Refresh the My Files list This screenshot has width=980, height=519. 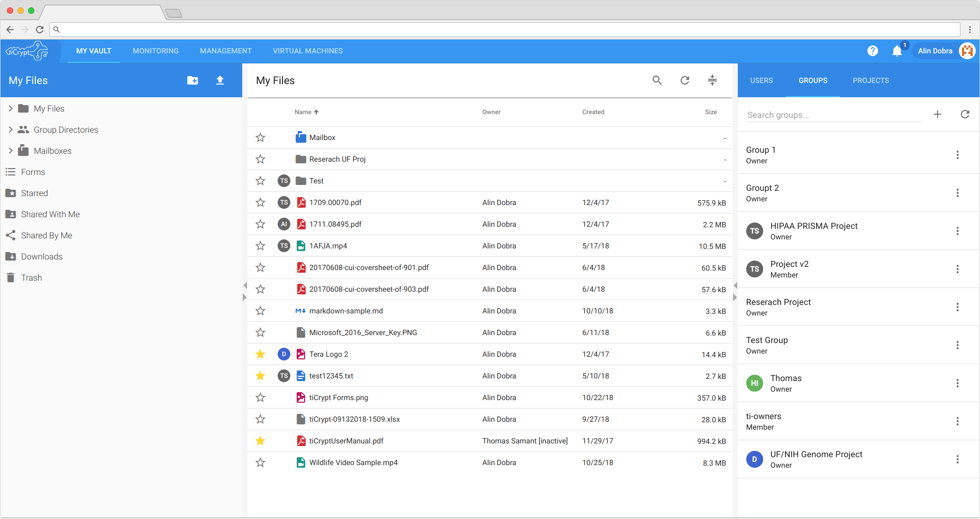684,80
